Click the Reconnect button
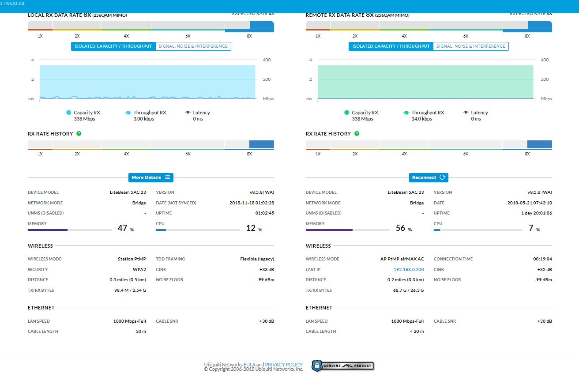Screen dimensions: 579x392 tap(429, 177)
